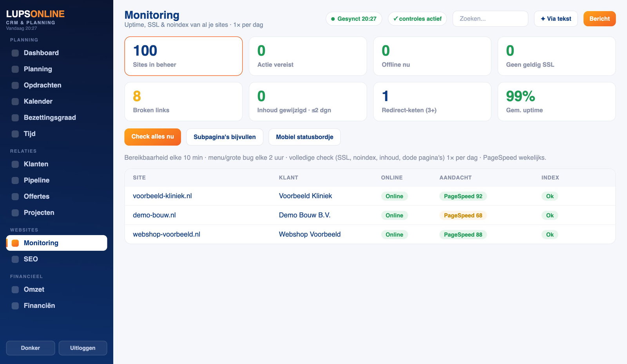Navigate to Kalender
Viewport: 627px width, 364px height.
[56, 101]
